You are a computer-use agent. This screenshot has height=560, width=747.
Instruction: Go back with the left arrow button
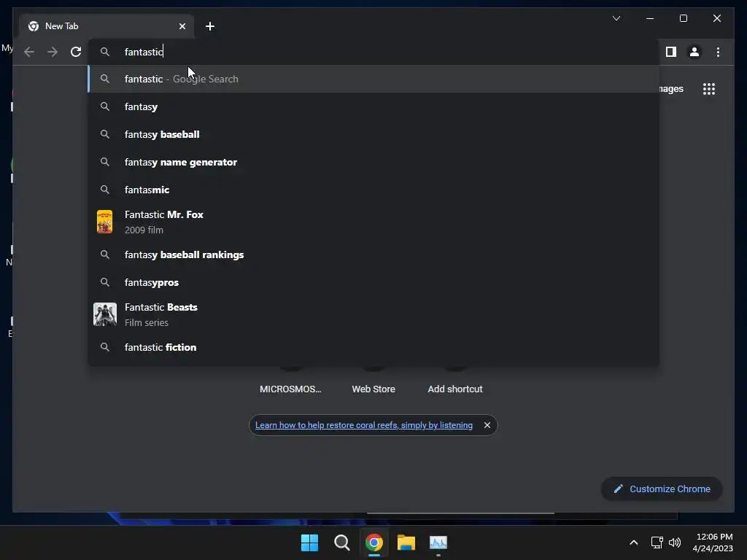pyautogui.click(x=29, y=52)
